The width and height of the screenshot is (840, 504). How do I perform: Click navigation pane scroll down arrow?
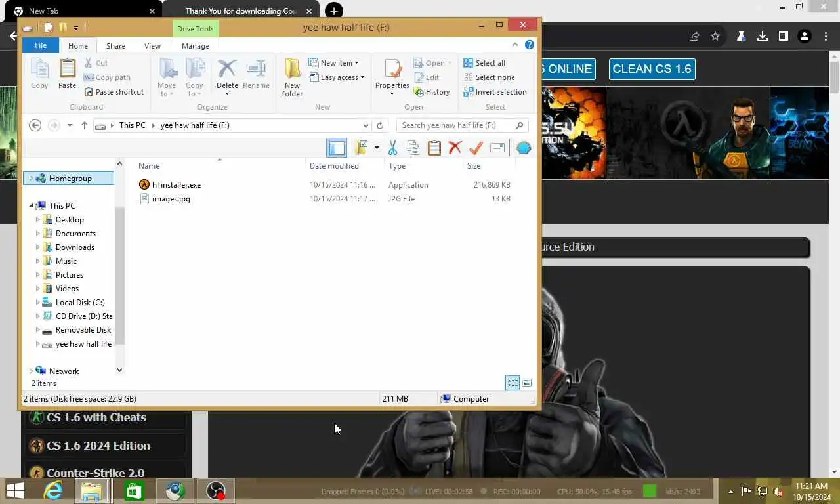point(119,370)
